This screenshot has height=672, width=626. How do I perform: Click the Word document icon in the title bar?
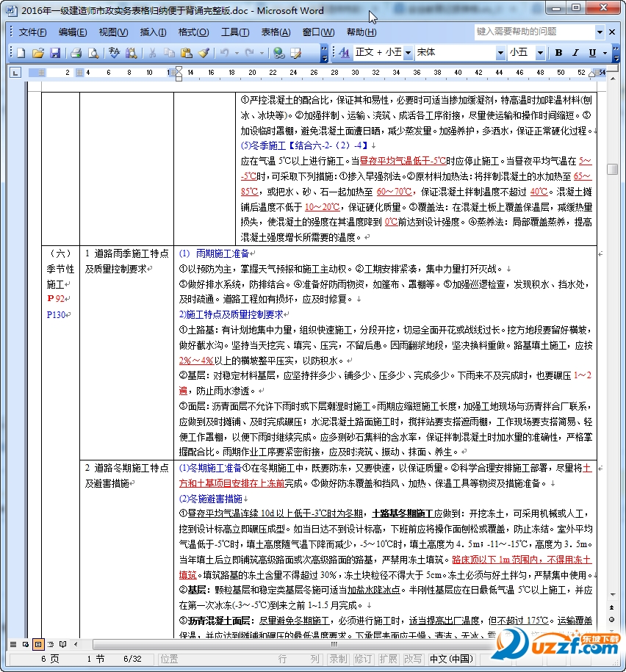[12, 10]
